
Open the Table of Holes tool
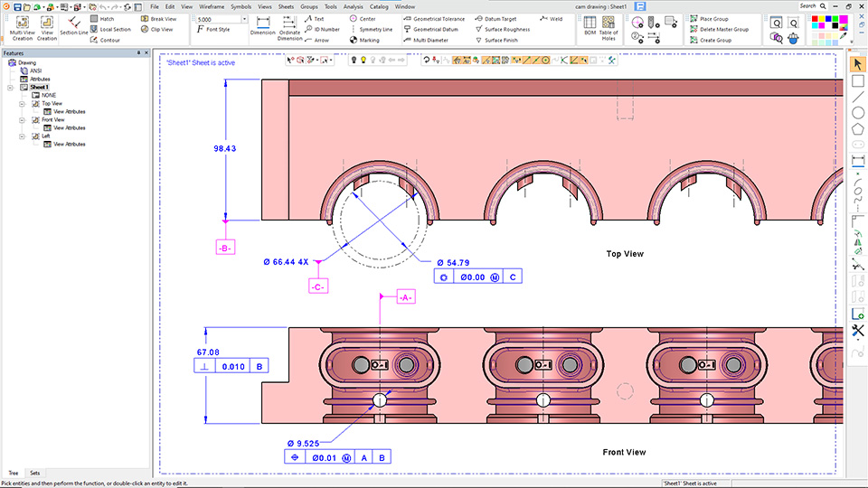click(x=609, y=28)
